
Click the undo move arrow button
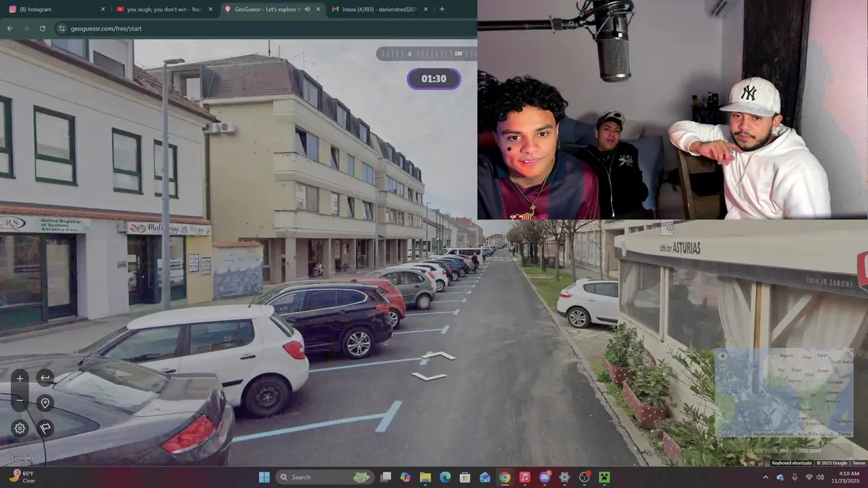(45, 378)
